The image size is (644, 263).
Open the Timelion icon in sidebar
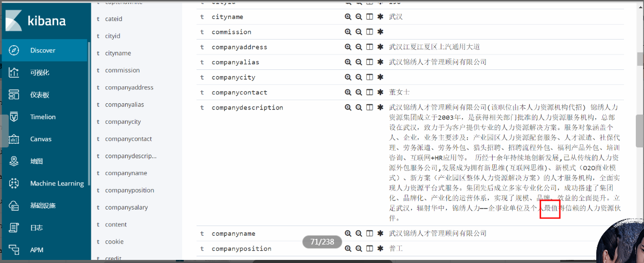pos(14,117)
